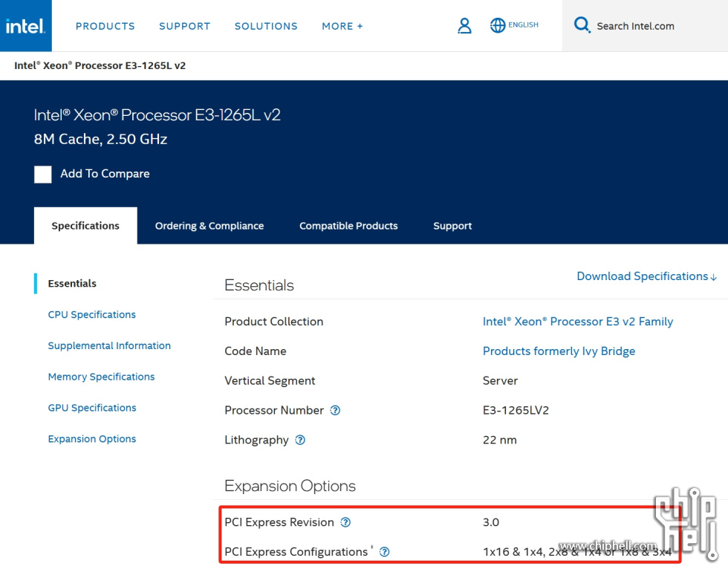The width and height of the screenshot is (728, 572).
Task: Switch to the Support tab
Action: click(452, 226)
